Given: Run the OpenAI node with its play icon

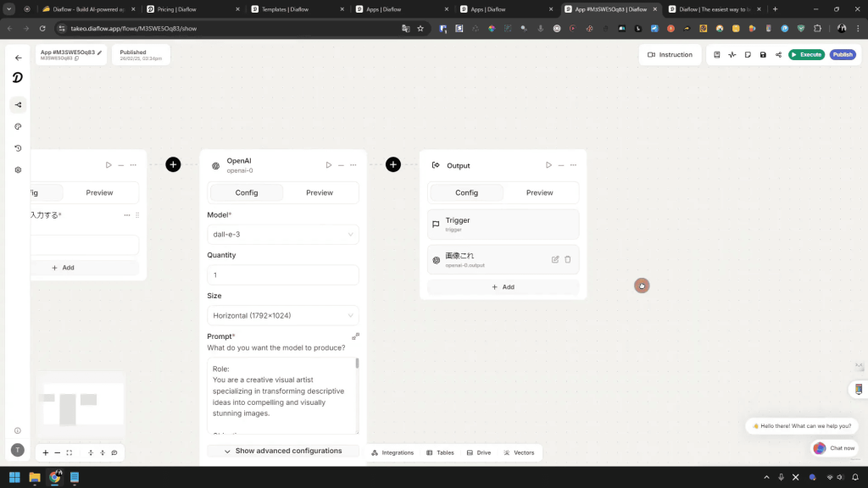Looking at the screenshot, I should coord(329,165).
